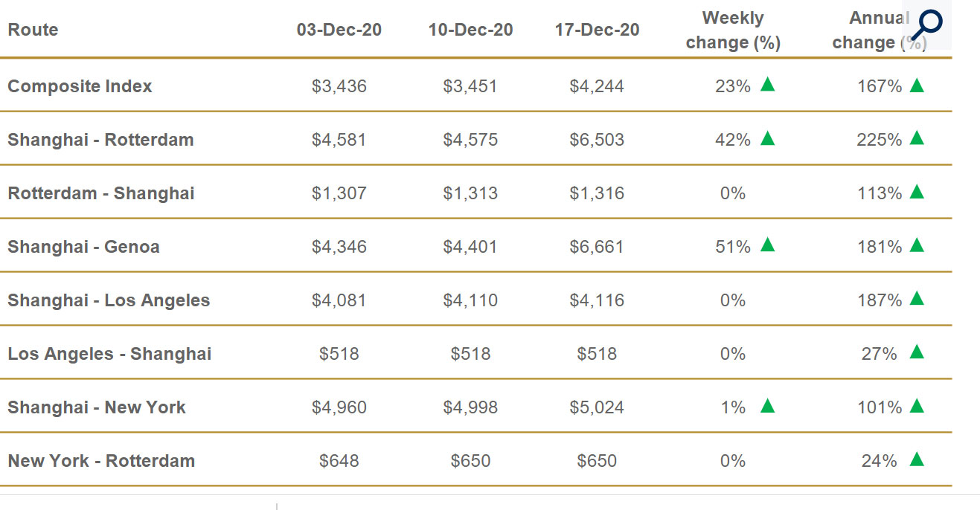Click the 17-Dec-20 column header
Screen dimensions: 980x510
point(597,30)
